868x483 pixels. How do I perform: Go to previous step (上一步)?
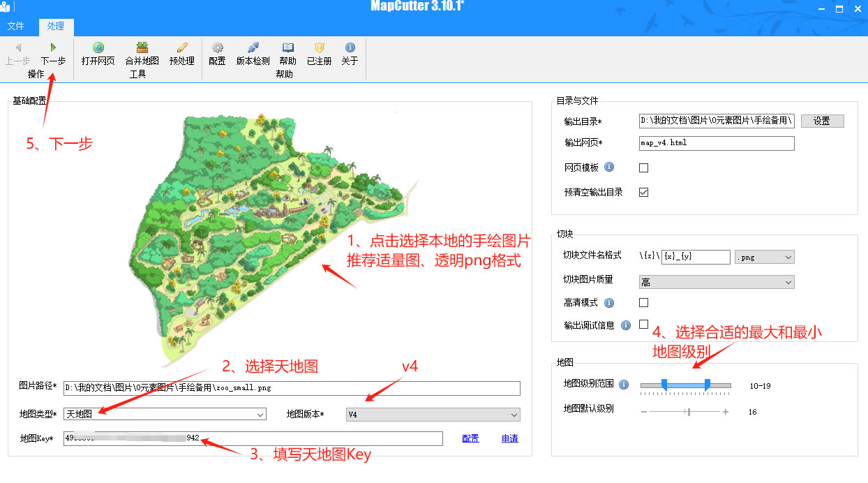pos(17,54)
